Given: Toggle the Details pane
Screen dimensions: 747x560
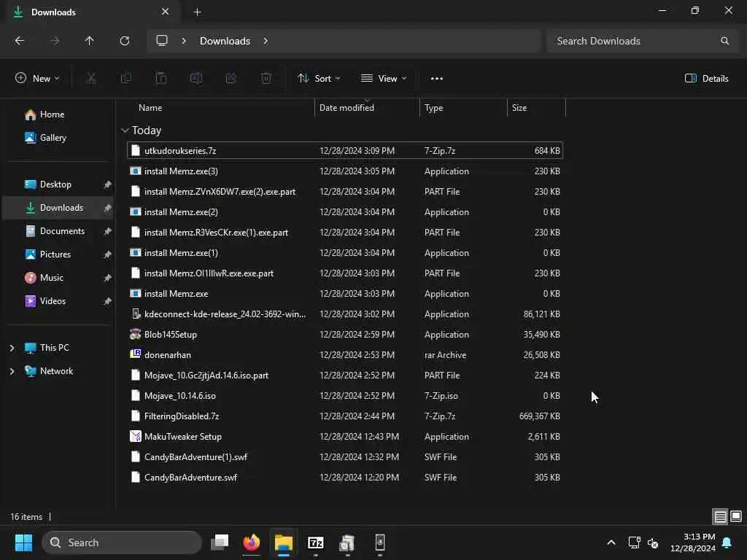Looking at the screenshot, I should 706,79.
